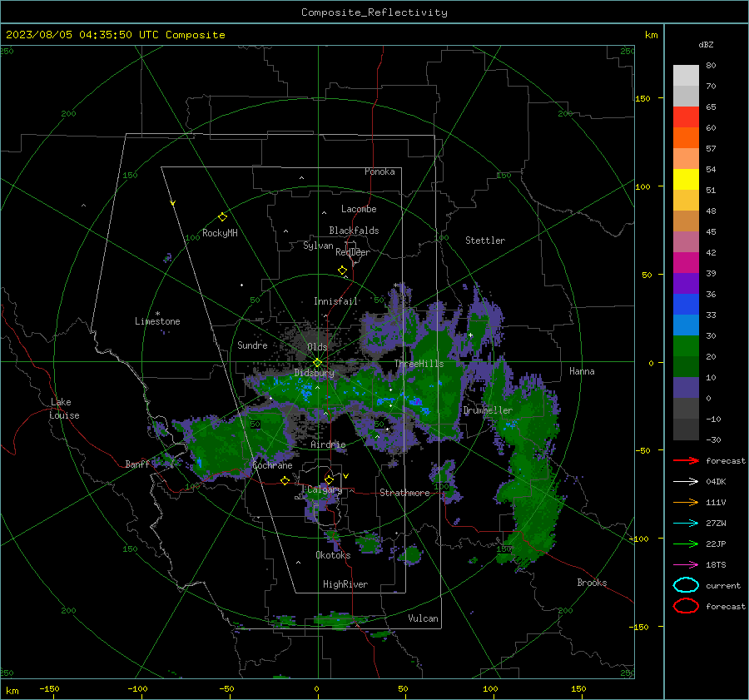Click the green 22JP arrow icon

tap(686, 544)
